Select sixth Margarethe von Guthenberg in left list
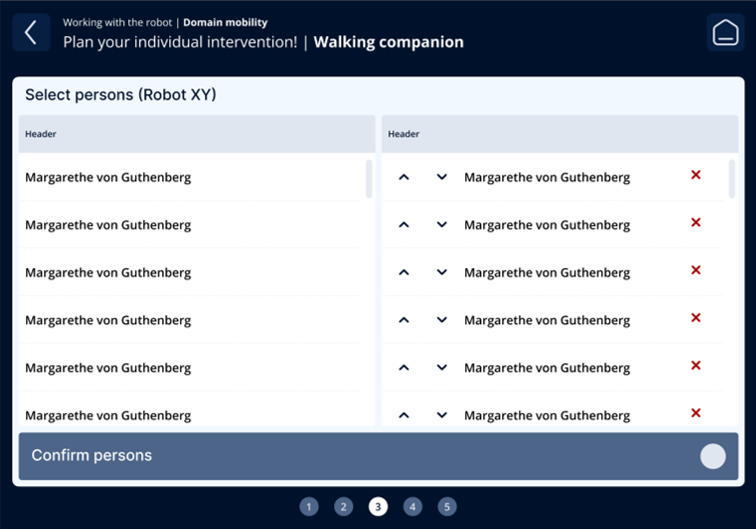Screen dimensions: 756x529 [x=189, y=409]
